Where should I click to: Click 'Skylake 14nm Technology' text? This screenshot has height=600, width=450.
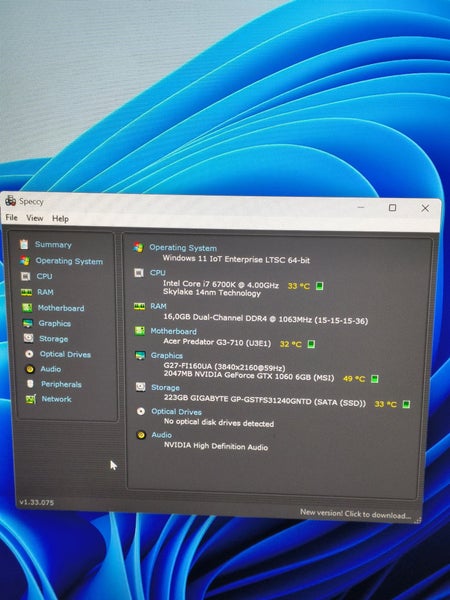212,293
